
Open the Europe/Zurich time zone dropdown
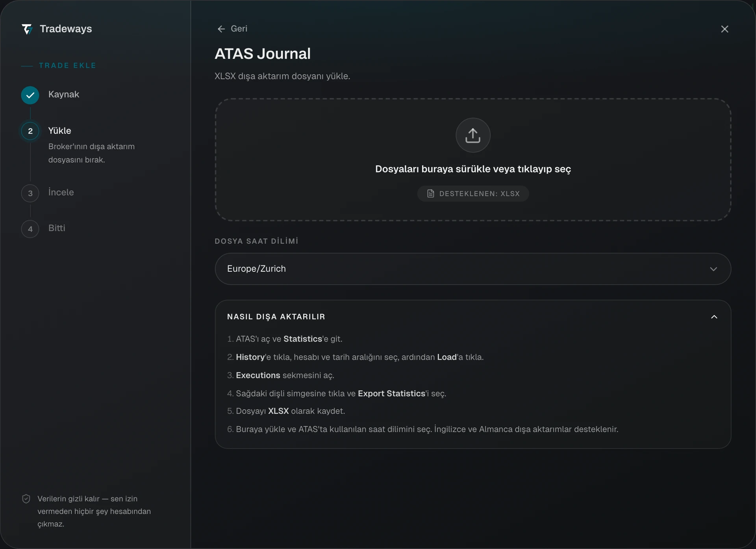[473, 269]
